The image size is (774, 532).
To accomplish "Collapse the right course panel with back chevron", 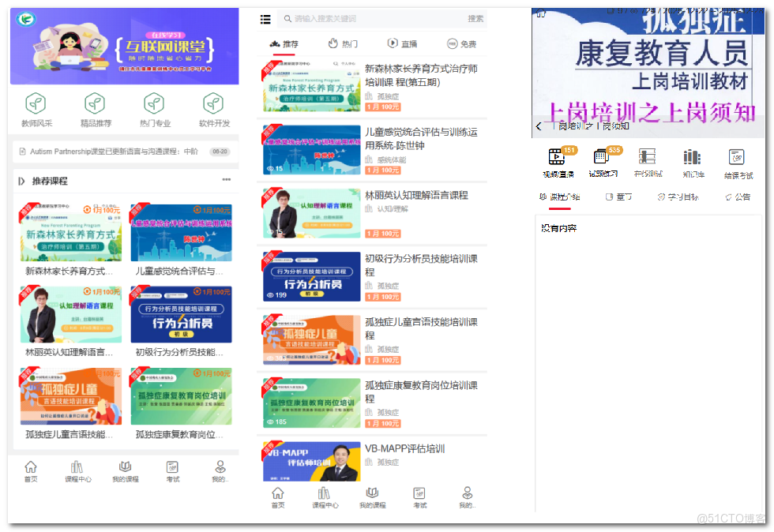I will [x=540, y=125].
